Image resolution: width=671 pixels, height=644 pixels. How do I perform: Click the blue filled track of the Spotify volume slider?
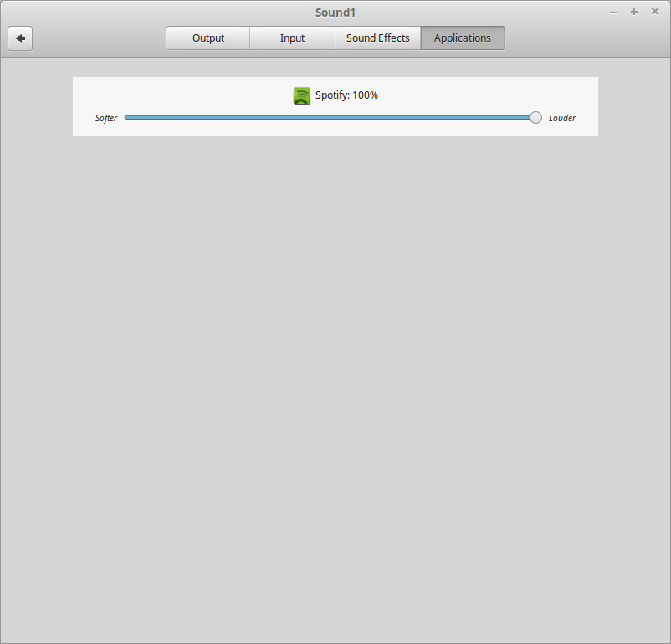click(x=327, y=118)
